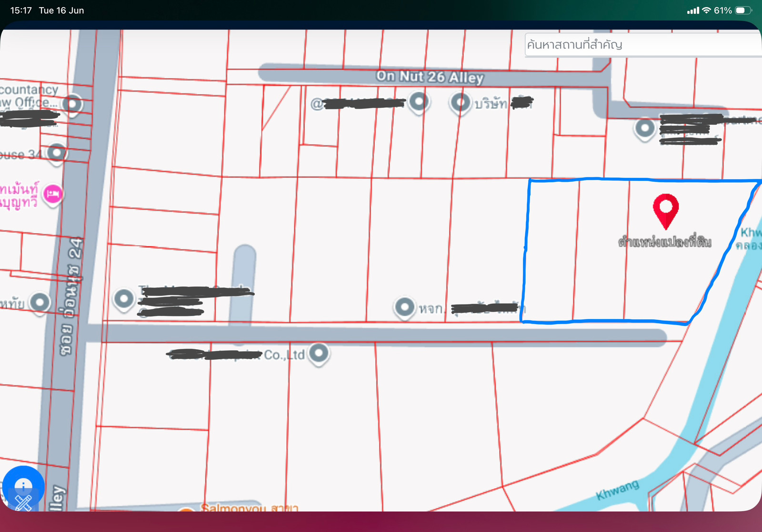Tap the pink hotel marker on the map

[x=52, y=194]
